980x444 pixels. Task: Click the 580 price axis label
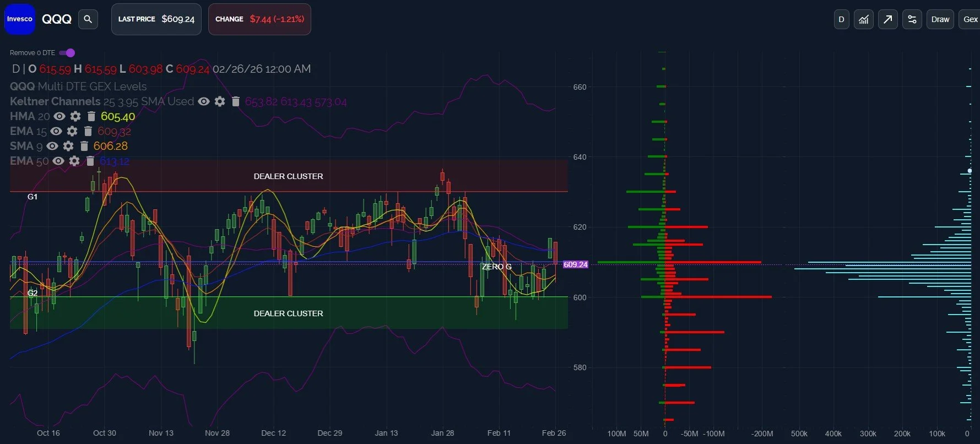click(x=580, y=367)
